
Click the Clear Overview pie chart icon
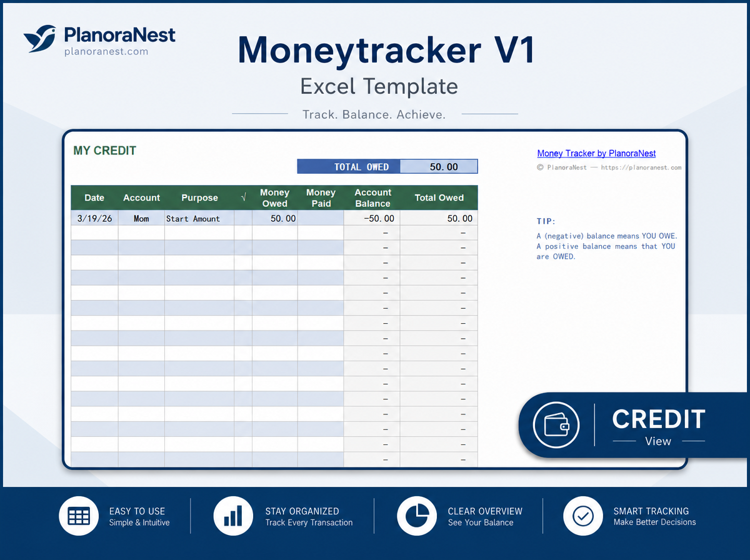(416, 517)
